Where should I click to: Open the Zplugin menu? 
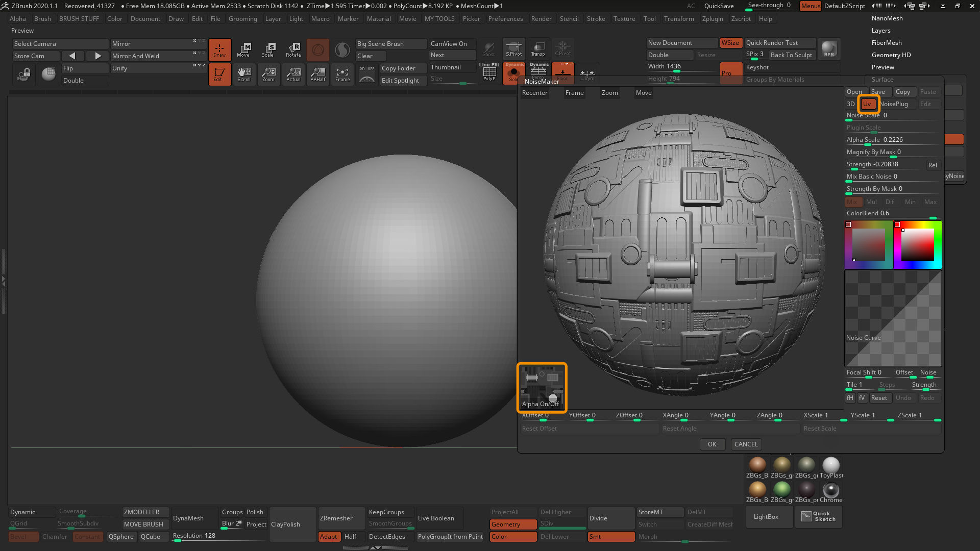click(713, 19)
